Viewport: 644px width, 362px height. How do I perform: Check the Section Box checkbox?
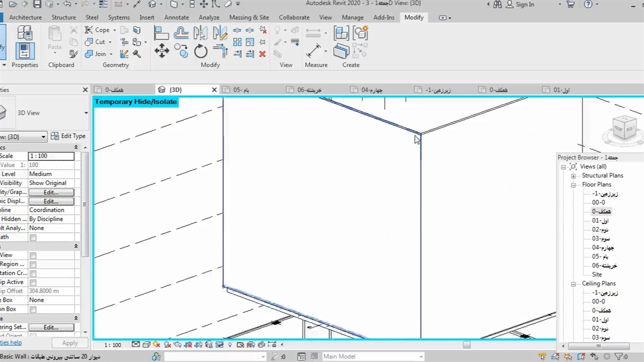click(33, 310)
